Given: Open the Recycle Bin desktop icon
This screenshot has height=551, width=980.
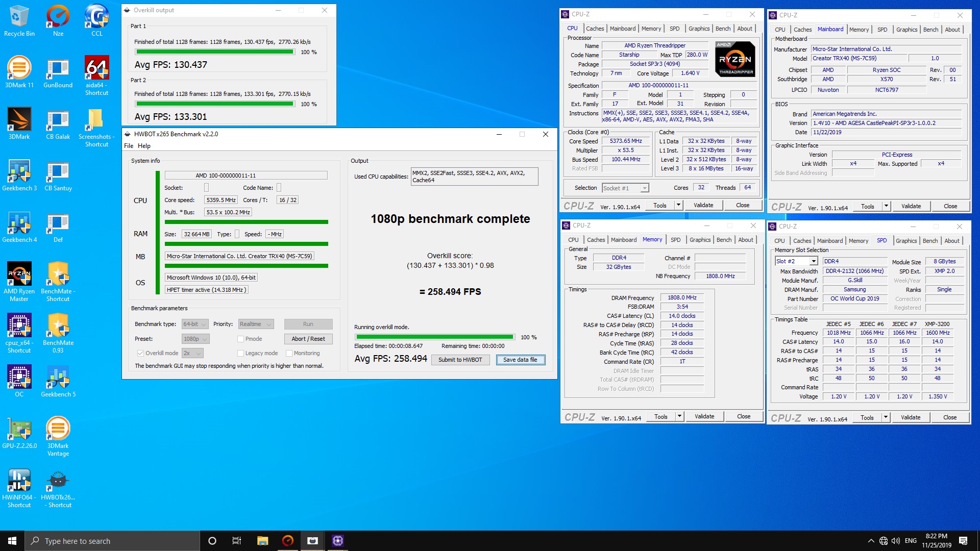Looking at the screenshot, I should [19, 20].
